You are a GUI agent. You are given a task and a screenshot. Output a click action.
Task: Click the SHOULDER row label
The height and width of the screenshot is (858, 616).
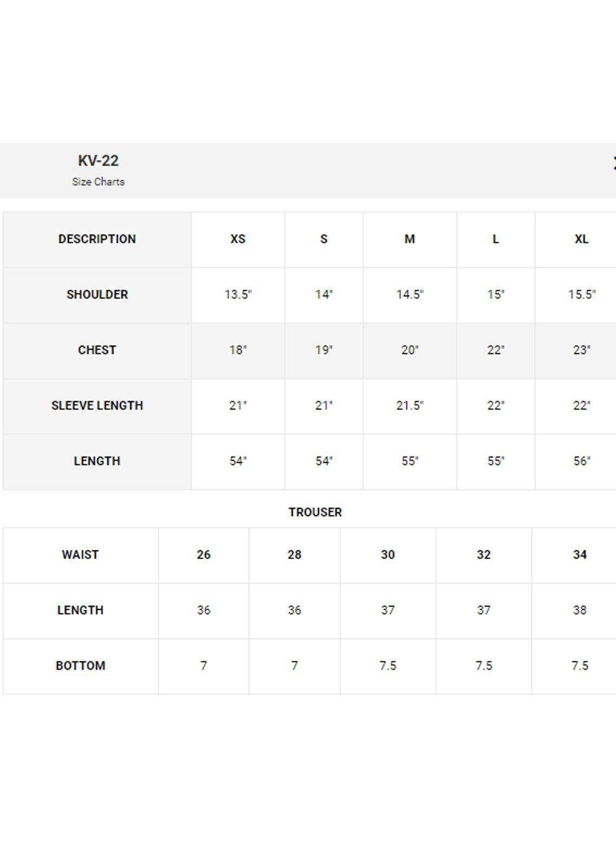pyautogui.click(x=97, y=295)
